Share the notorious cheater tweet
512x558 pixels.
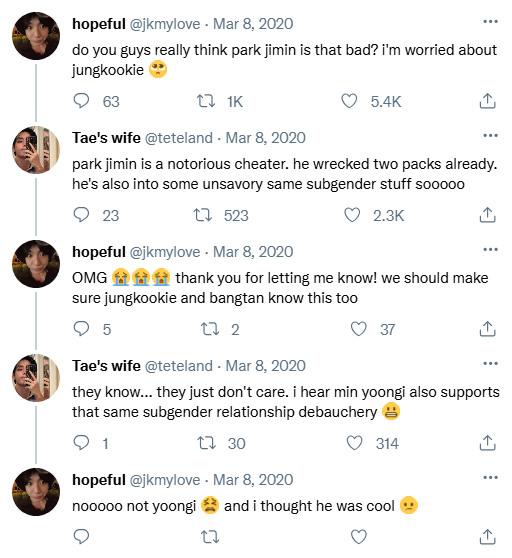487,215
